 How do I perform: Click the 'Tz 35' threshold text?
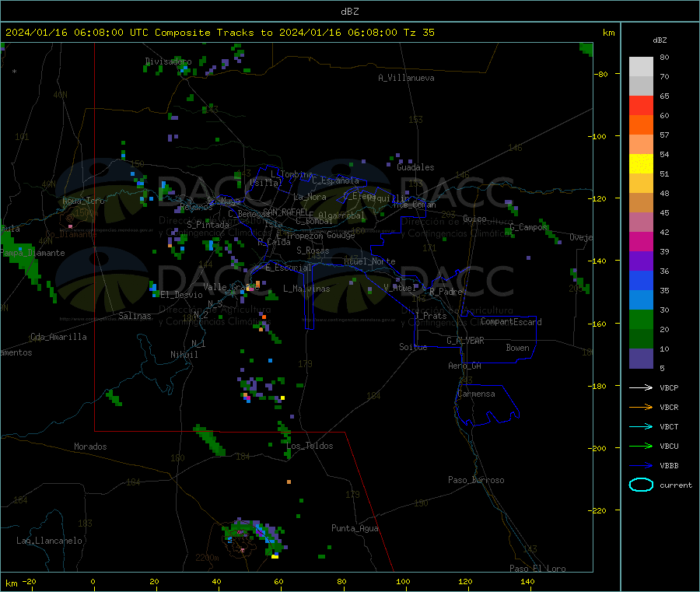click(418, 33)
